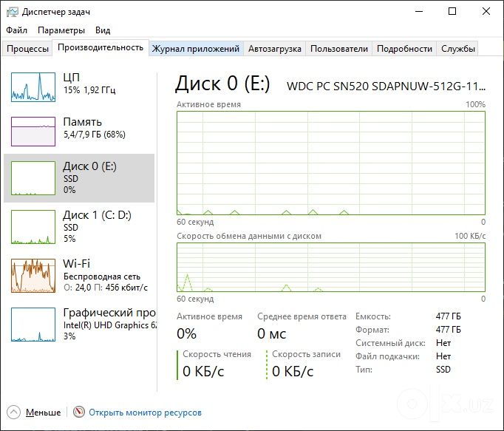Open the Вид menu
The width and height of the screenshot is (504, 431).
click(x=103, y=30)
